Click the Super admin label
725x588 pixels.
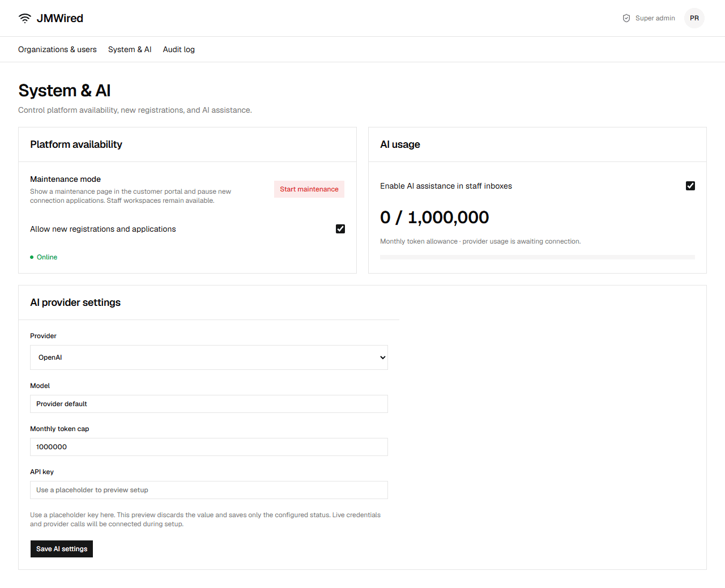[x=655, y=18]
